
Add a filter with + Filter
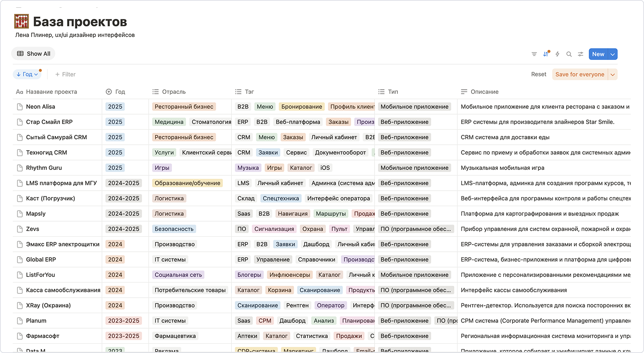click(65, 74)
